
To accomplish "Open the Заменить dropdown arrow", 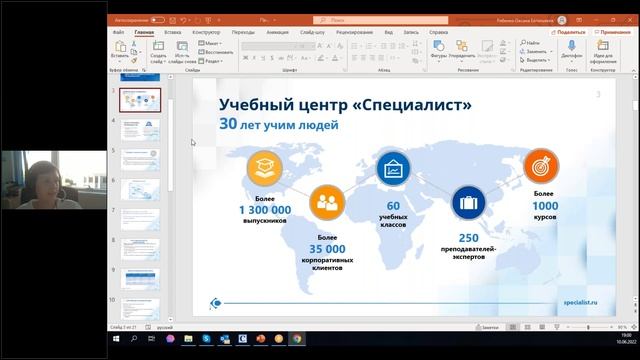I will coord(551,52).
